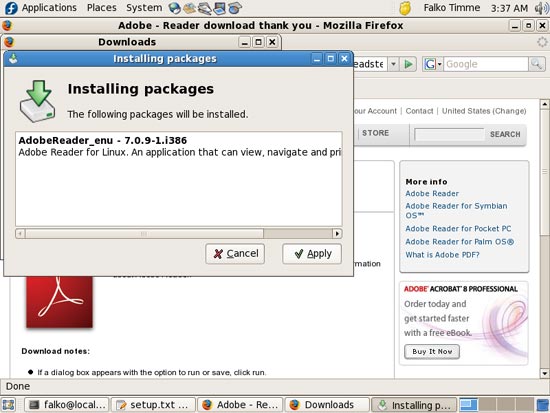Click the vertical scrollbar thumb of Firefox page
This screenshot has height=413, width=550.
(544, 172)
